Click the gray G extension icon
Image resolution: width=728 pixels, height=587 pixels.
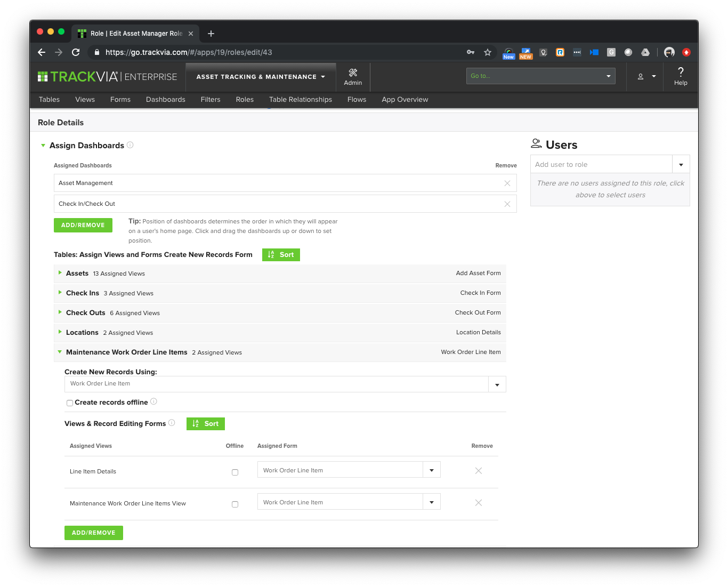[611, 52]
